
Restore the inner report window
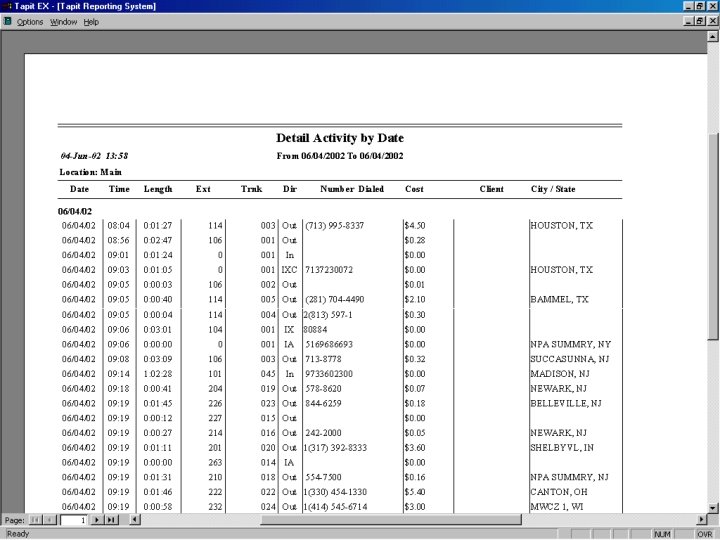coord(700,21)
